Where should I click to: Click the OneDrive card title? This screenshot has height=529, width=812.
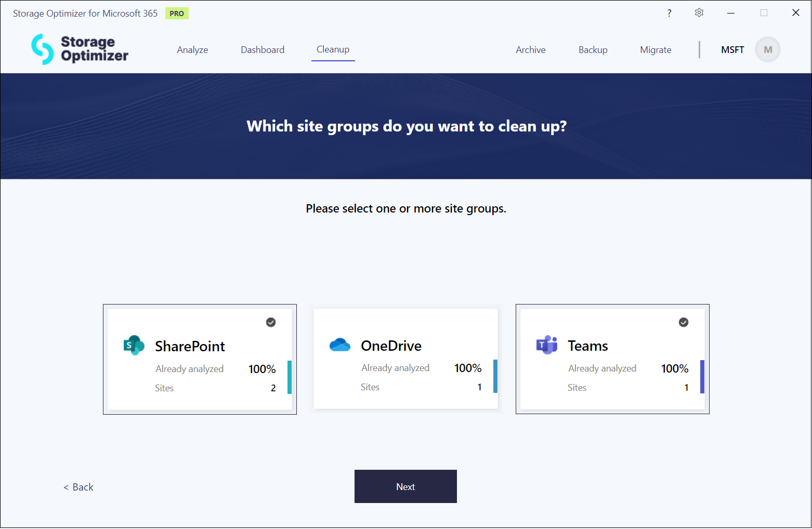click(x=391, y=346)
